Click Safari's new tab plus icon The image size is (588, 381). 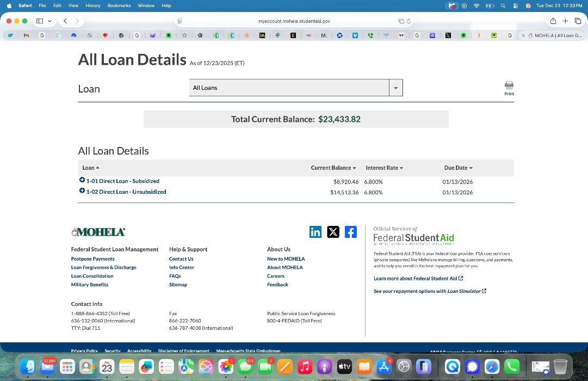(566, 21)
